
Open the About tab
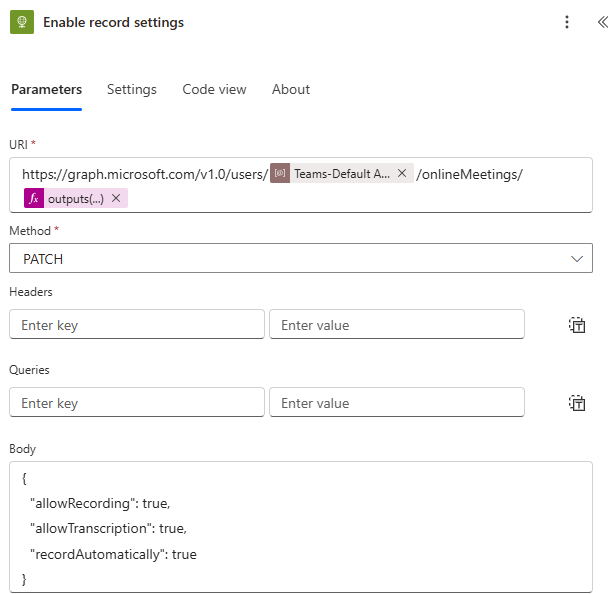tap(291, 89)
